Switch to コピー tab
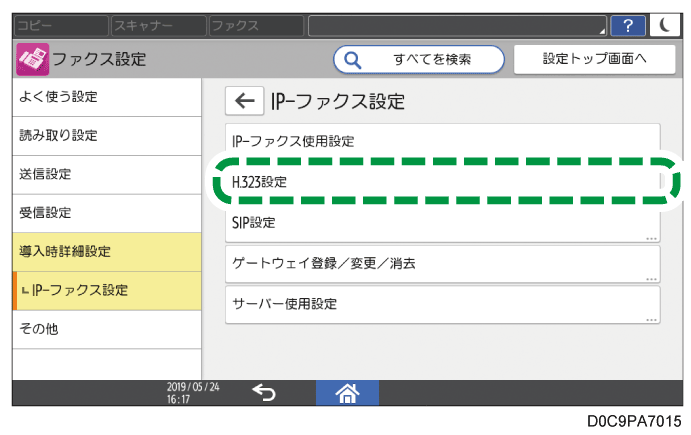 click(61, 26)
